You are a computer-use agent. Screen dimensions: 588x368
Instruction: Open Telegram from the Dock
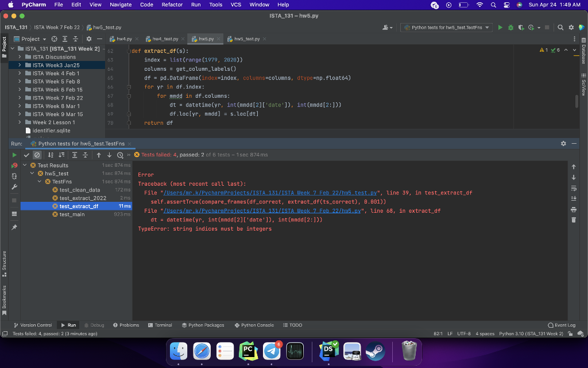tap(272, 351)
